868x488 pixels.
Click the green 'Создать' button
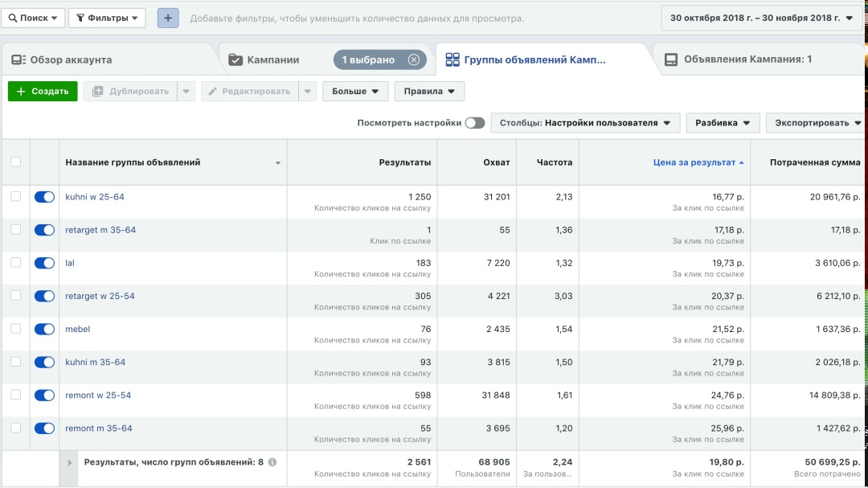[43, 92]
